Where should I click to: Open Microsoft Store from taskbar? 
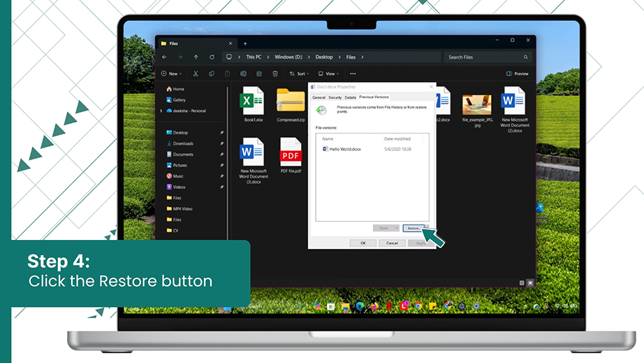[330, 306]
